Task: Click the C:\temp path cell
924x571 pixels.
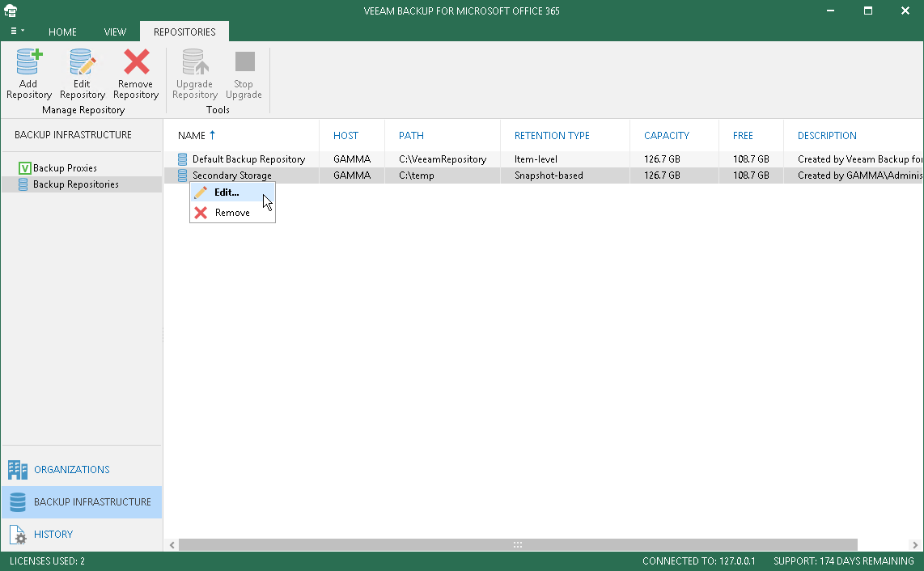Action: [417, 176]
